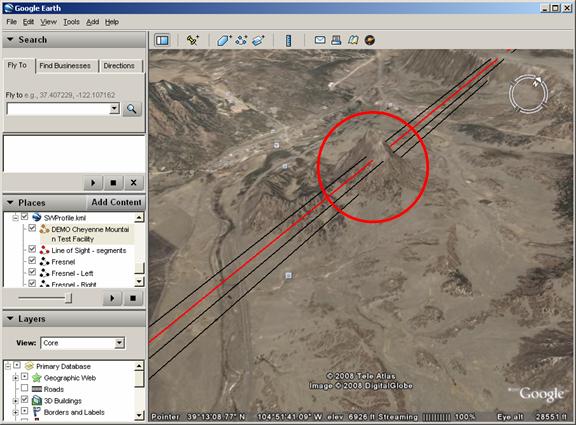
Task: Toggle the sidebar panel button
Action: (162, 40)
